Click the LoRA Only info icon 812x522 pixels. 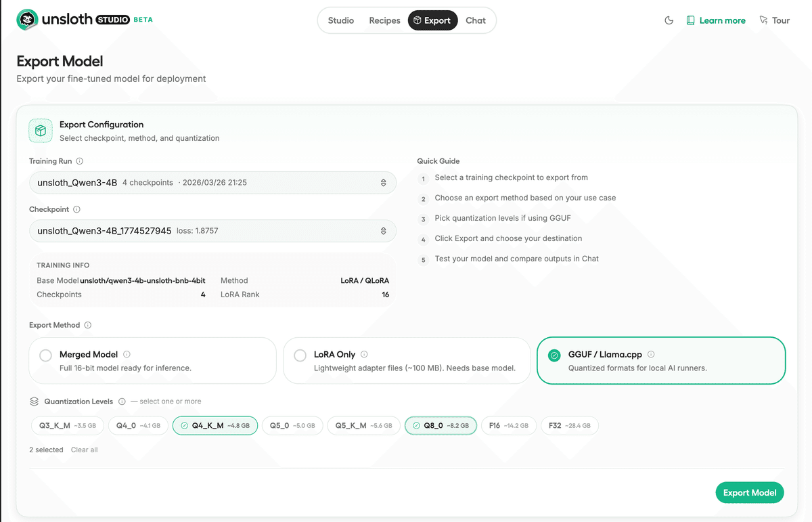point(364,354)
